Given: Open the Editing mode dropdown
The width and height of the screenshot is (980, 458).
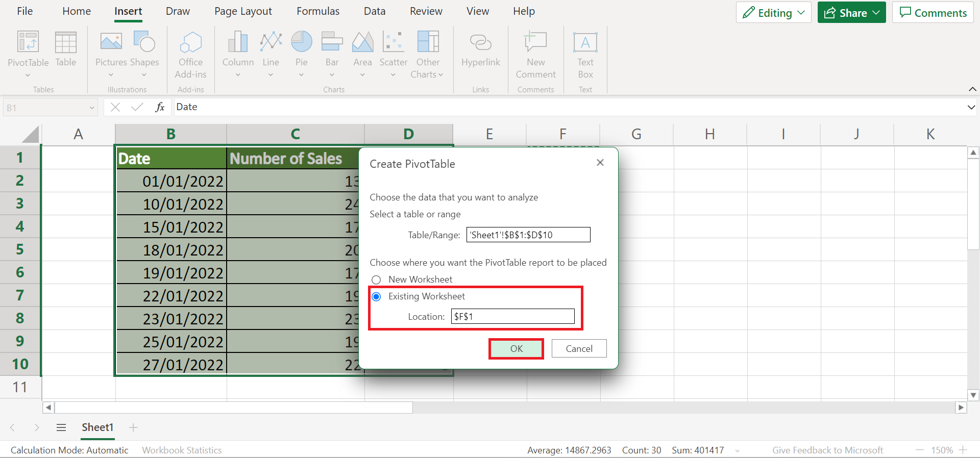Looking at the screenshot, I should (773, 13).
